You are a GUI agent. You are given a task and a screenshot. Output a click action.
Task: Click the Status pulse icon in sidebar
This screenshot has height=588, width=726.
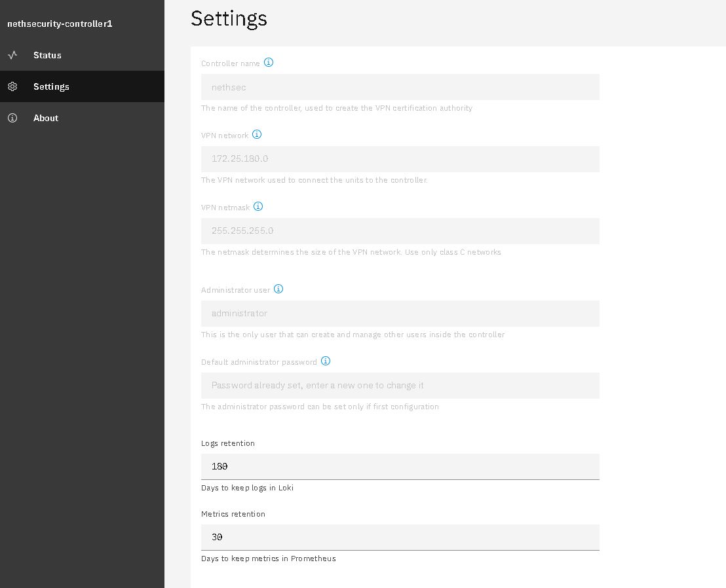(x=12, y=55)
